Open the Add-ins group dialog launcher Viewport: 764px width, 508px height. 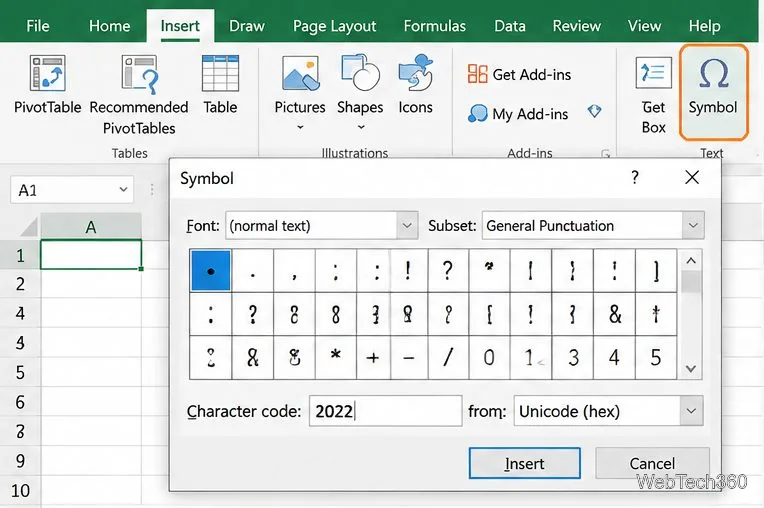point(606,154)
